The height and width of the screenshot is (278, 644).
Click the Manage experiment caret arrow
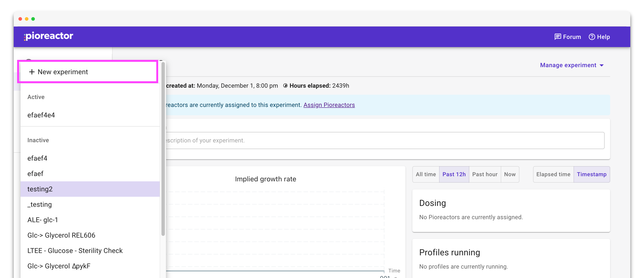point(602,65)
